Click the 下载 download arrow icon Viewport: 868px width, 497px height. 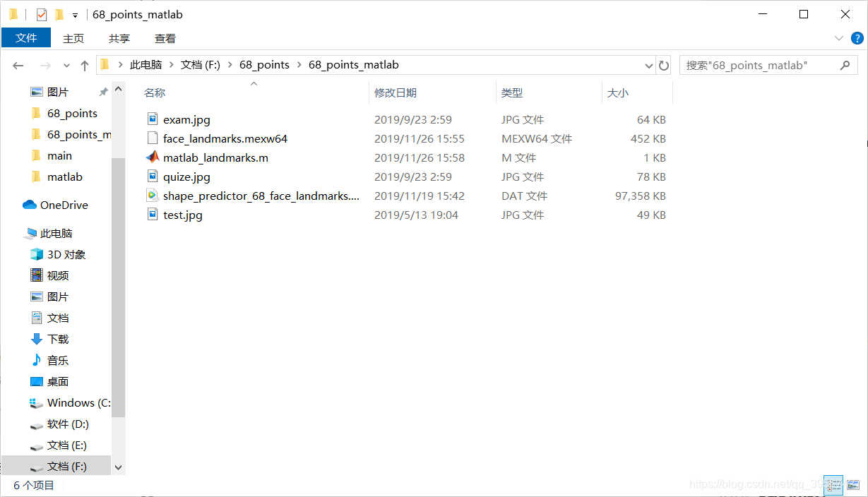37,339
